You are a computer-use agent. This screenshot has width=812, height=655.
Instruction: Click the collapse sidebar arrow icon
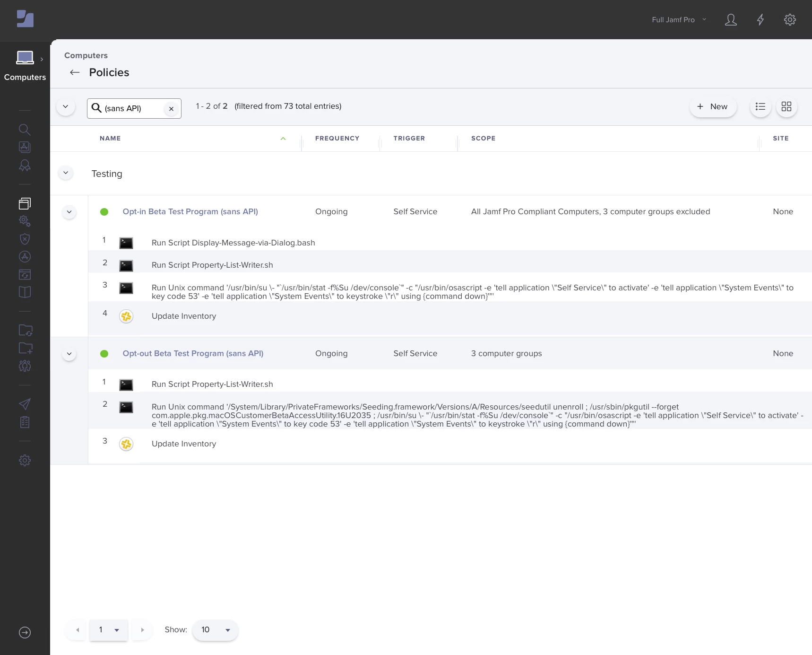25,633
